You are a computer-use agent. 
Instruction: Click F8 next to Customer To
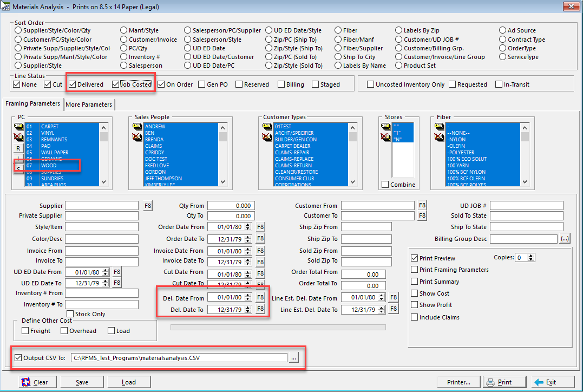coord(422,215)
